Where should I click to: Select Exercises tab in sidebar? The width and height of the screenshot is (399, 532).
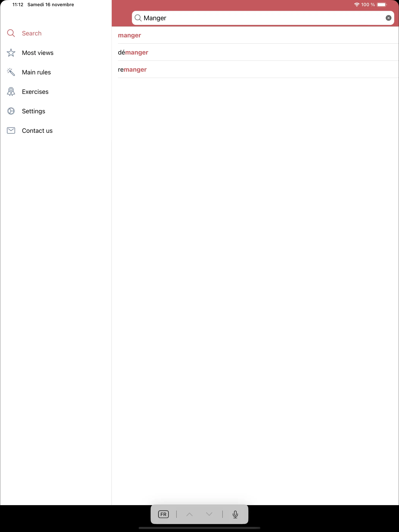click(35, 91)
